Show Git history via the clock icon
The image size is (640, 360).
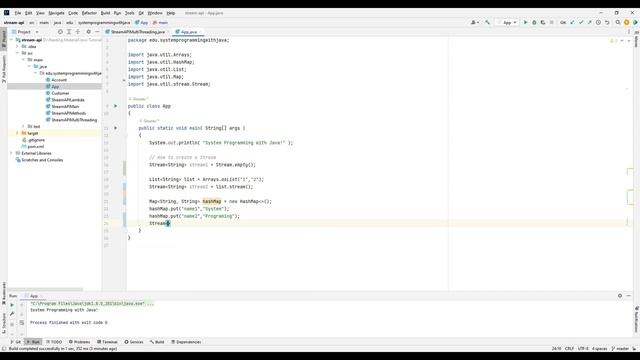pyautogui.click(x=598, y=22)
